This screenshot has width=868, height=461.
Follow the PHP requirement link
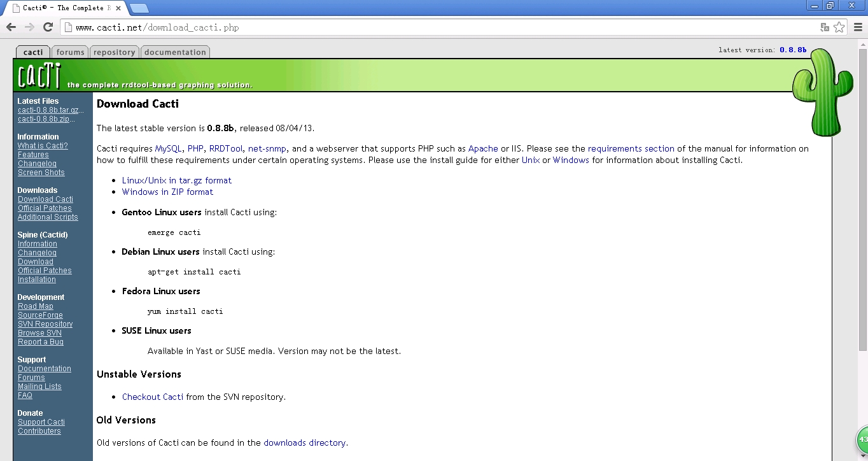tap(195, 148)
